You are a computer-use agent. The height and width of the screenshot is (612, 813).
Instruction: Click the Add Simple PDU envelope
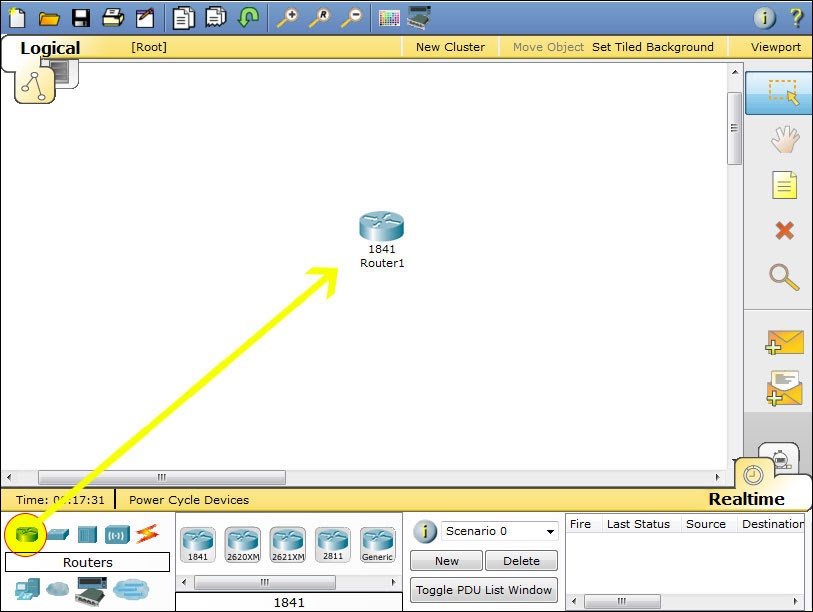(784, 342)
